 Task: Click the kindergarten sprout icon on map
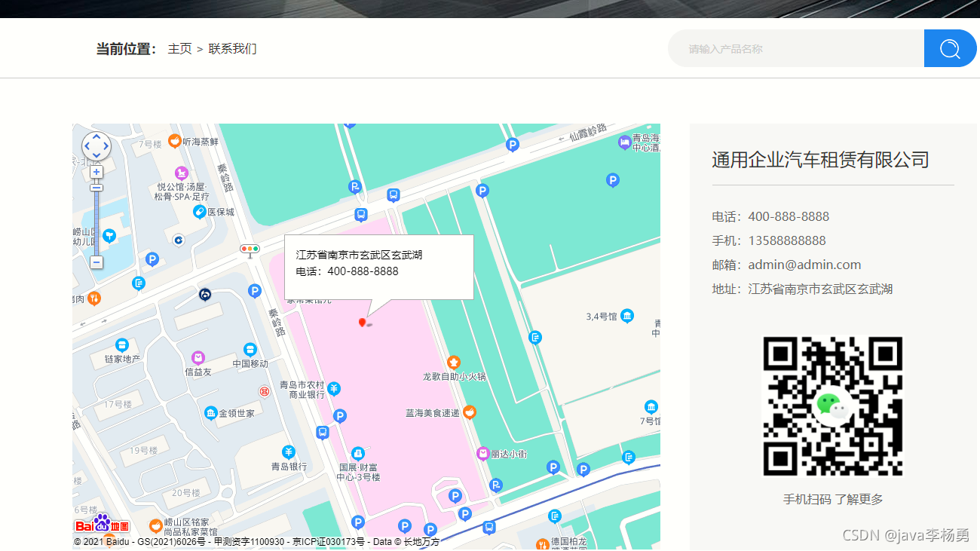109,236
